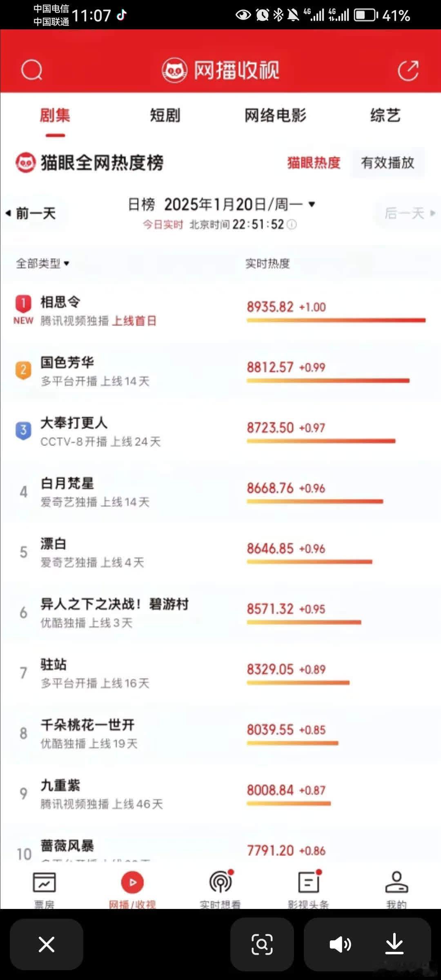Image resolution: width=441 pixels, height=980 pixels.
Task: Switch ranking to 有效播放
Action: [x=388, y=163]
